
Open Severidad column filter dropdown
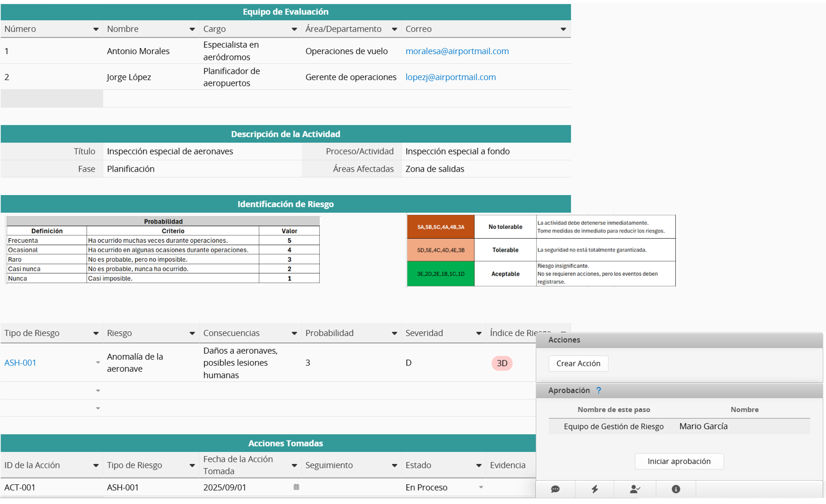coord(479,333)
